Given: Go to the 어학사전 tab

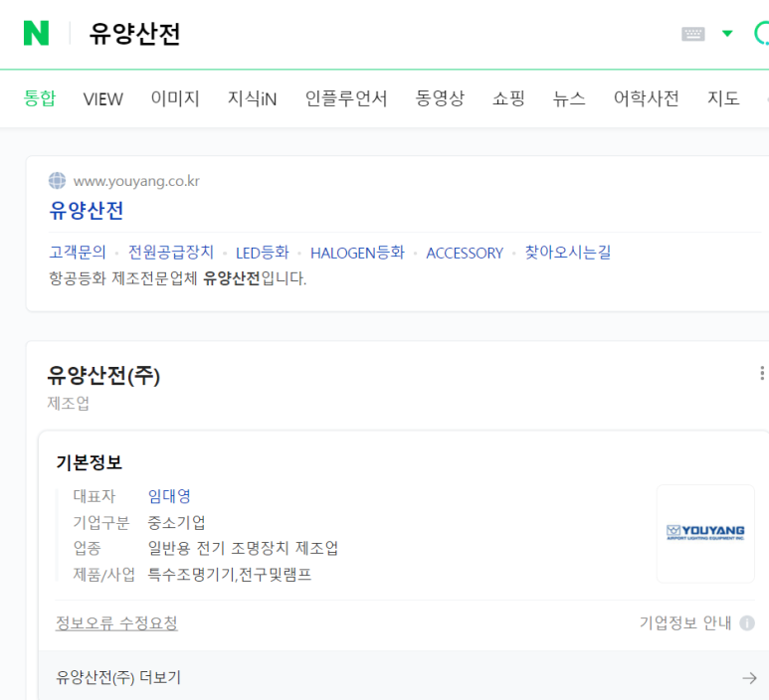Looking at the screenshot, I should coord(647,98).
